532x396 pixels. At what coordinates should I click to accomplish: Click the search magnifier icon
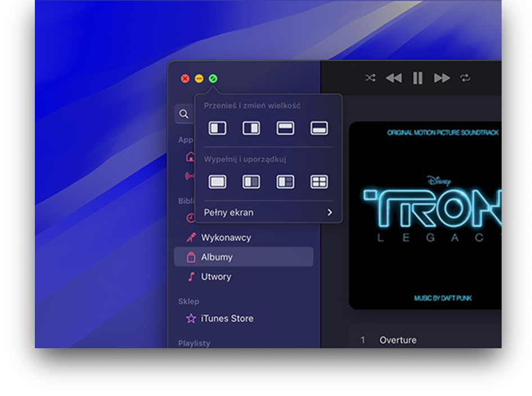point(183,114)
